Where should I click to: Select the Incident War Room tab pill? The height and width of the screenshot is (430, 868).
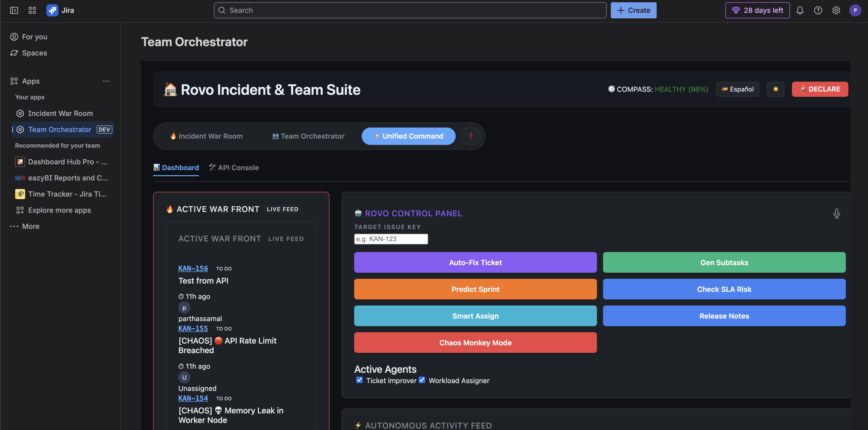(206, 136)
